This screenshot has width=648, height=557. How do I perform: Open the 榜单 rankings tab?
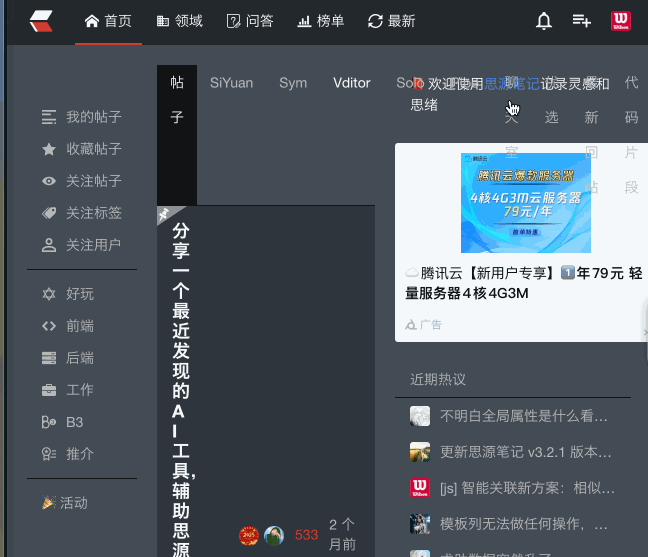pyautogui.click(x=321, y=21)
